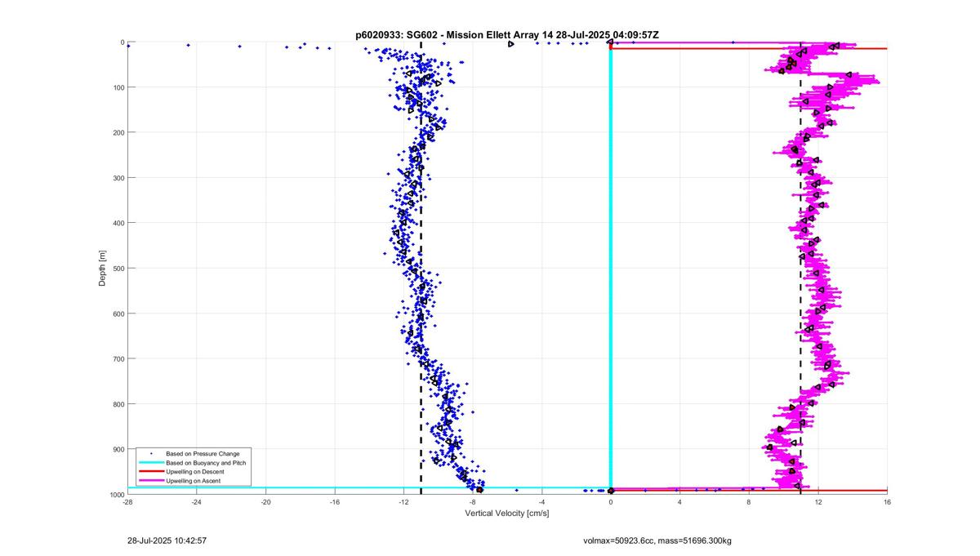Click the depth axis tick label 400
The width and height of the screenshot is (980, 556).
(x=118, y=223)
